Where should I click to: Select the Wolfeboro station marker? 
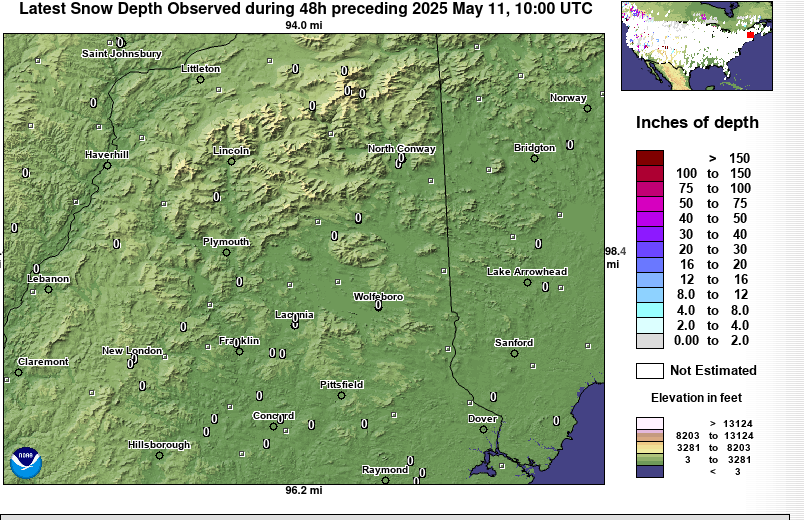tap(378, 307)
